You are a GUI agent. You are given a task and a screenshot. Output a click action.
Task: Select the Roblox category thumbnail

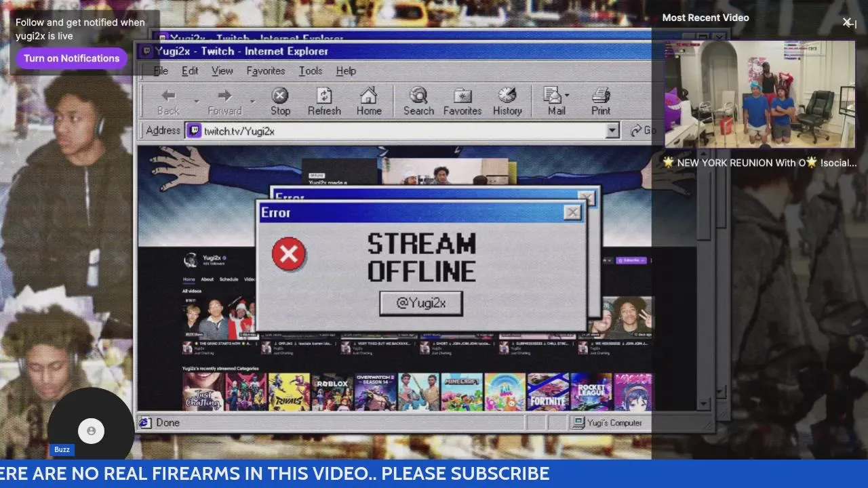point(332,392)
